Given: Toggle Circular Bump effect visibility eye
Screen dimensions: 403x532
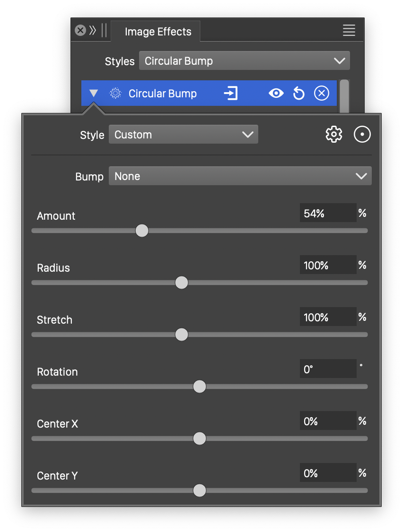Looking at the screenshot, I should 276,94.
